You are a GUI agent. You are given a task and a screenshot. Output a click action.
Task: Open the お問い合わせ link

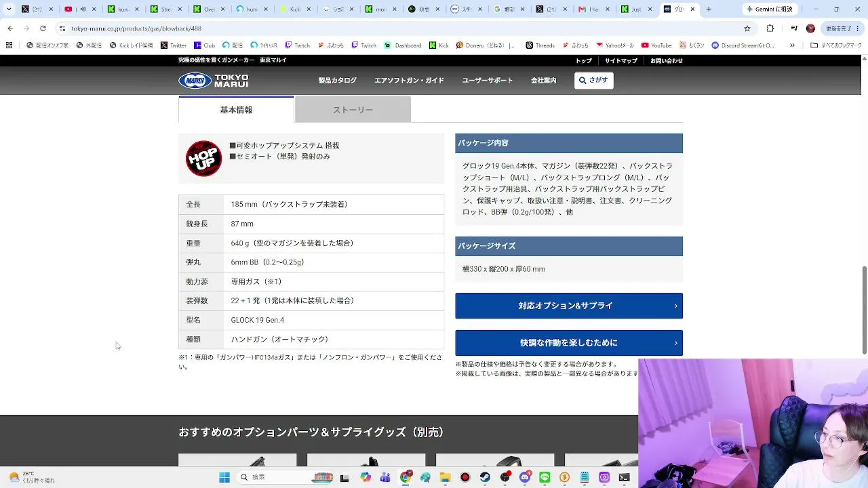tap(667, 61)
